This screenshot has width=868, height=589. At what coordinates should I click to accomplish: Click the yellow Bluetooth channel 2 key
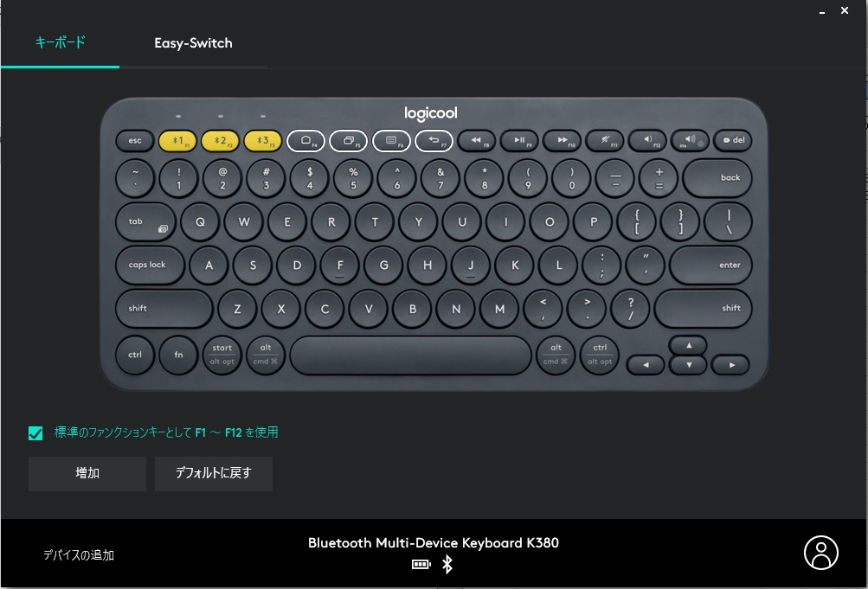pyautogui.click(x=221, y=141)
